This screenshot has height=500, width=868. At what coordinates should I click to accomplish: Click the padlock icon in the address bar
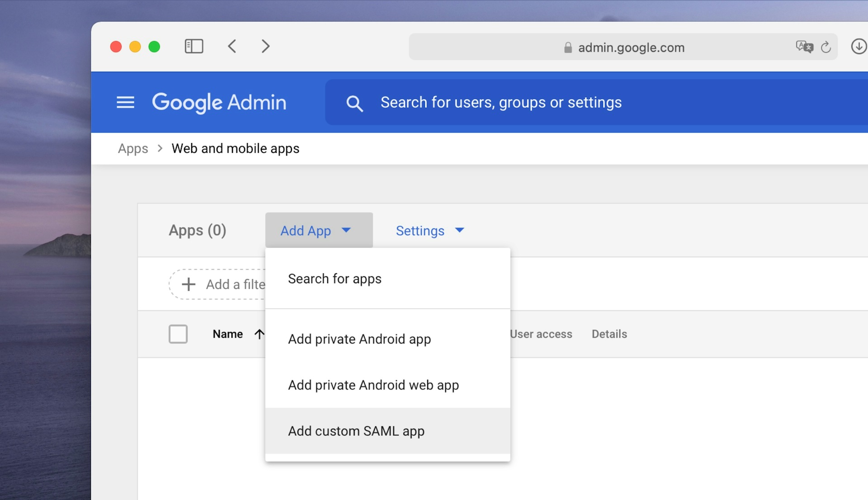coord(568,48)
